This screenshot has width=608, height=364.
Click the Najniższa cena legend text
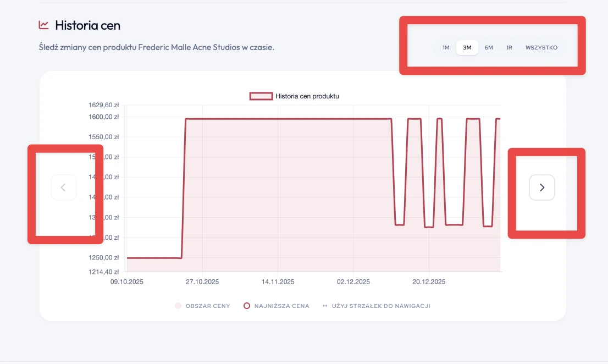tap(281, 306)
